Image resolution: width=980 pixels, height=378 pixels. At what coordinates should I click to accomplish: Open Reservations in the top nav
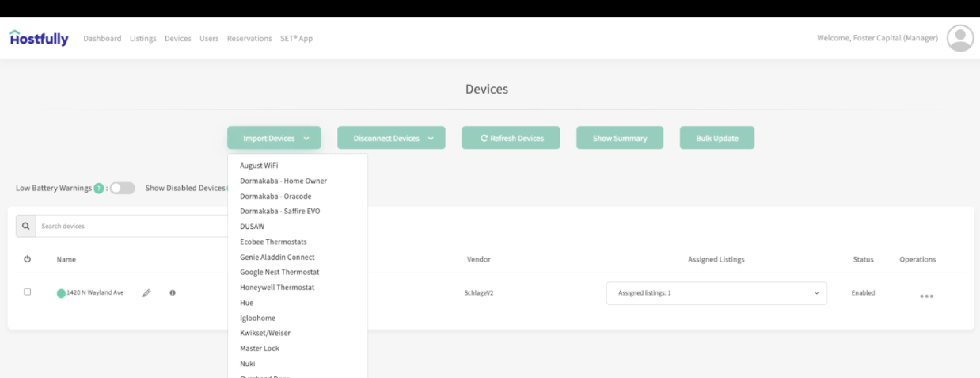click(x=249, y=39)
